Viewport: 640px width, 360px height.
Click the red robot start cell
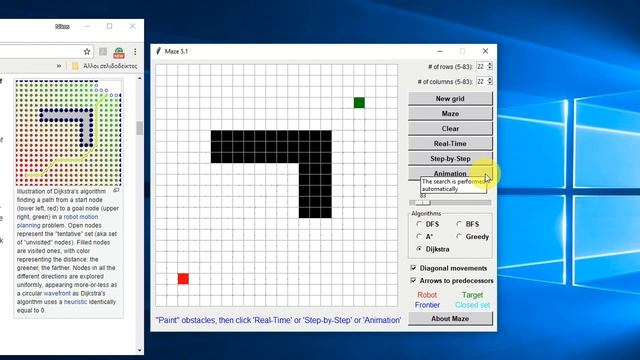(x=183, y=279)
